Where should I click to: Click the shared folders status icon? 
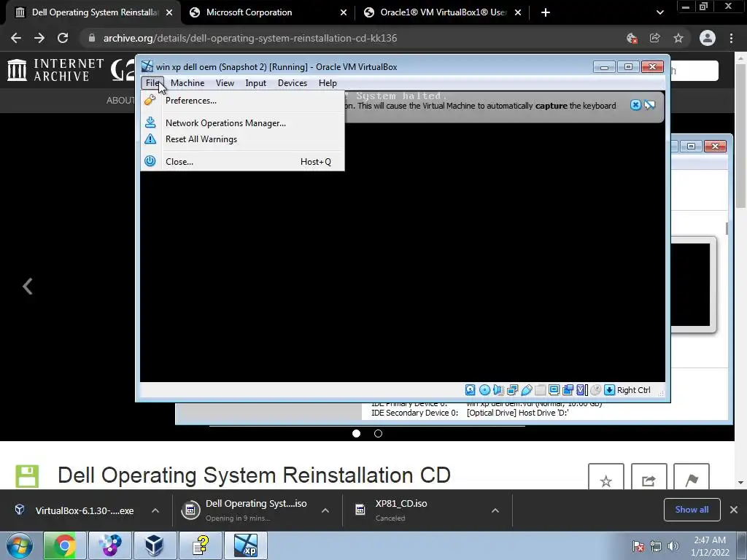tap(540, 390)
